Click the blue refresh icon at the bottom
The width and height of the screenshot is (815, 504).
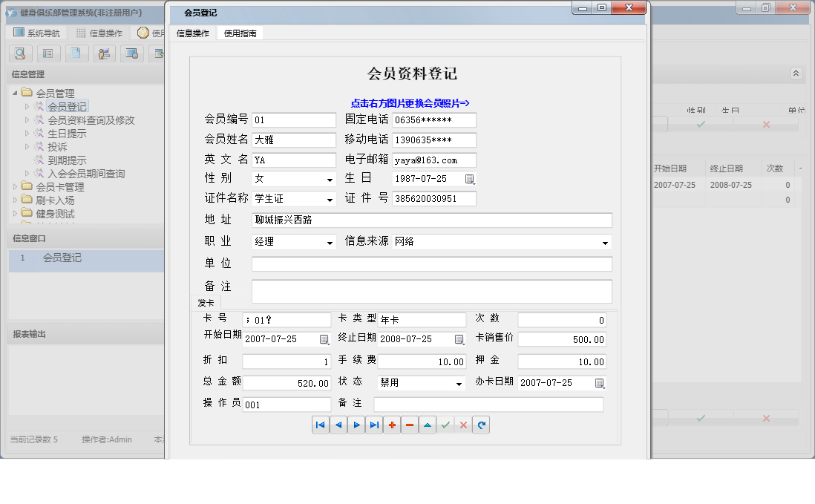[x=481, y=425]
